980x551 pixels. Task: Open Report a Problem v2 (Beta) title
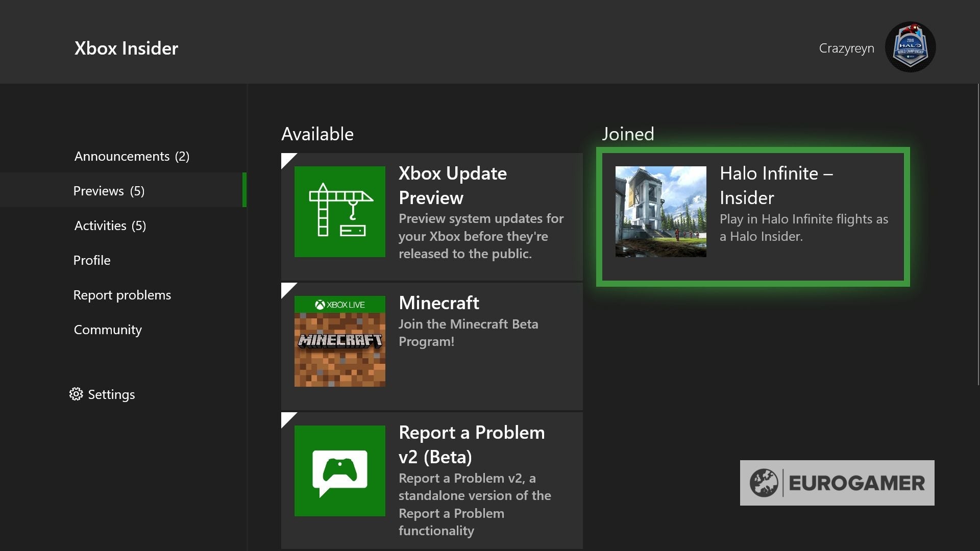point(472,444)
